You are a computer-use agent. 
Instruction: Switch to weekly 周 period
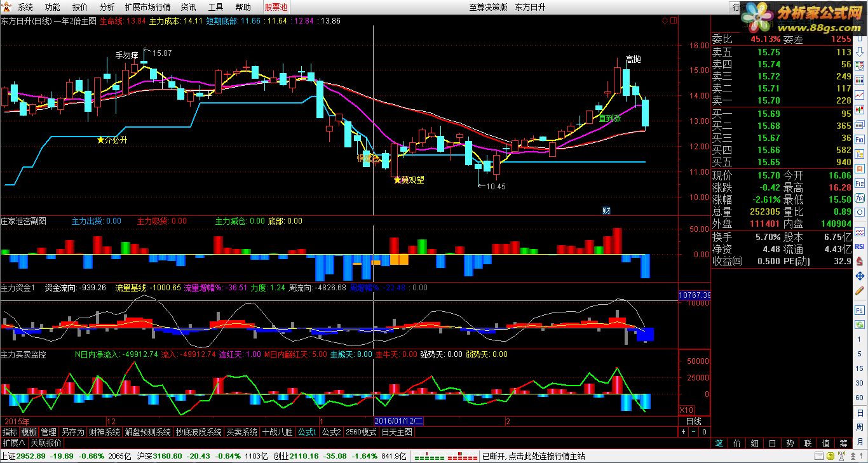click(x=860, y=429)
